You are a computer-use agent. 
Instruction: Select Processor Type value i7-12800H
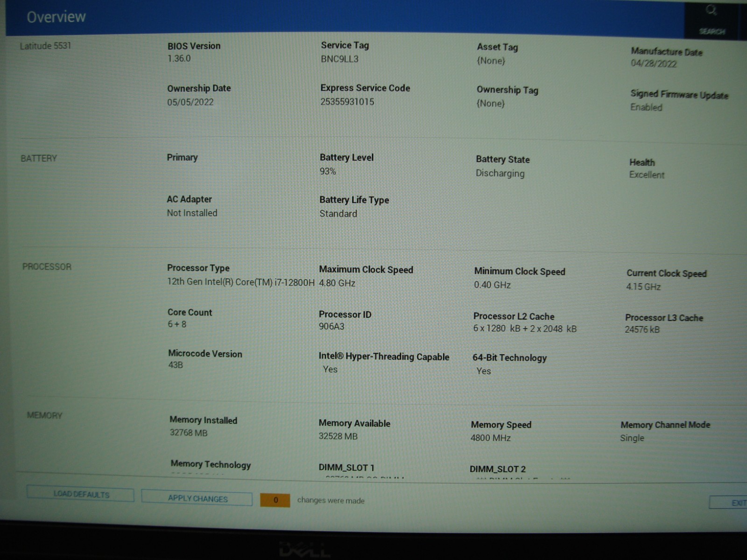coord(240,282)
